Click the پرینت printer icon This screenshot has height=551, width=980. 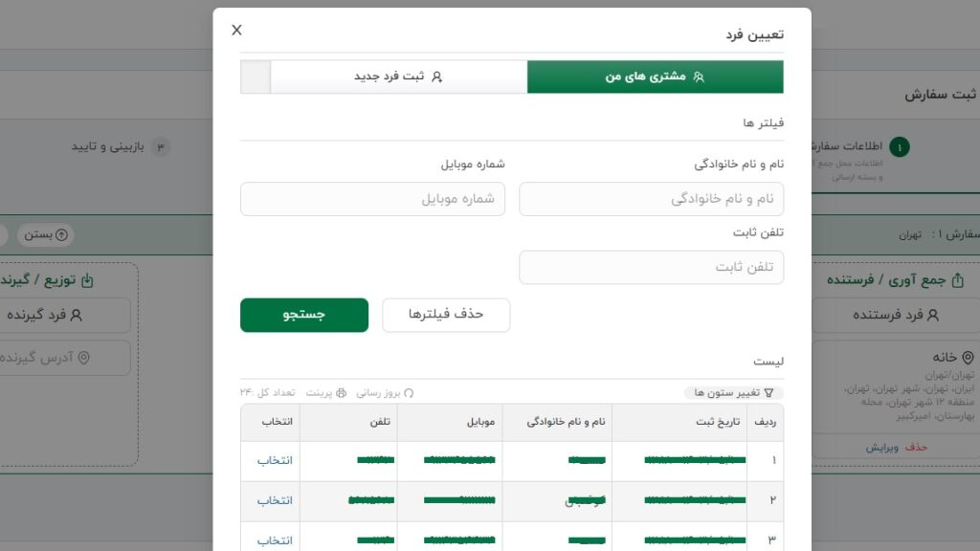pyautogui.click(x=341, y=393)
